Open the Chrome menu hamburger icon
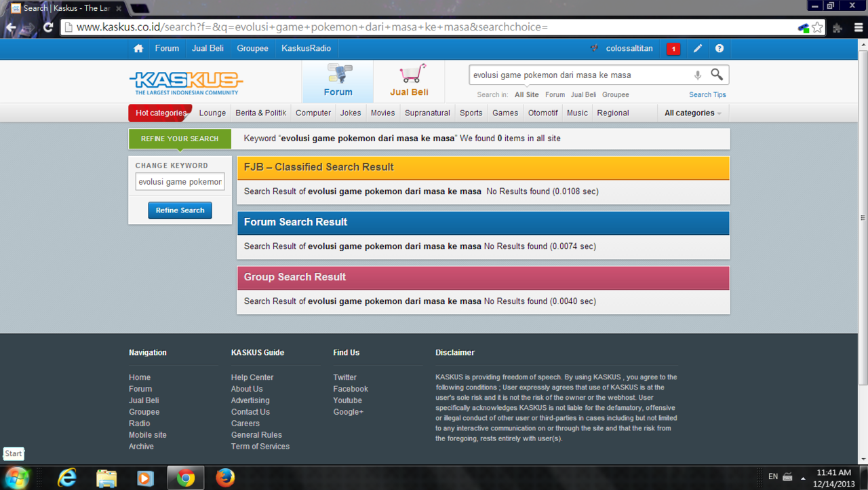The image size is (868, 490). [859, 27]
